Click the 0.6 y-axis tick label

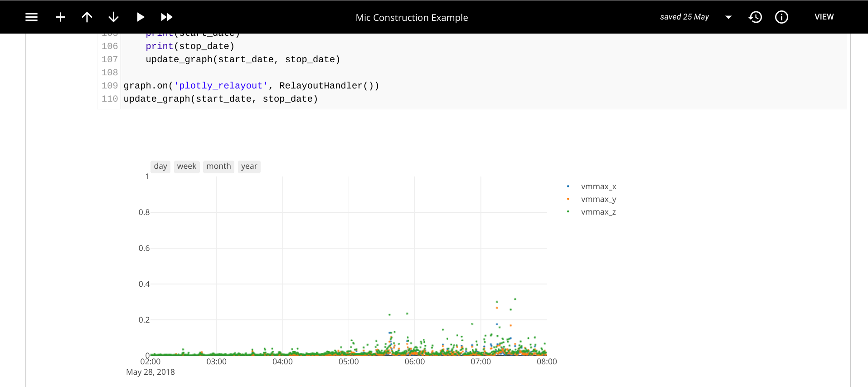pos(144,248)
